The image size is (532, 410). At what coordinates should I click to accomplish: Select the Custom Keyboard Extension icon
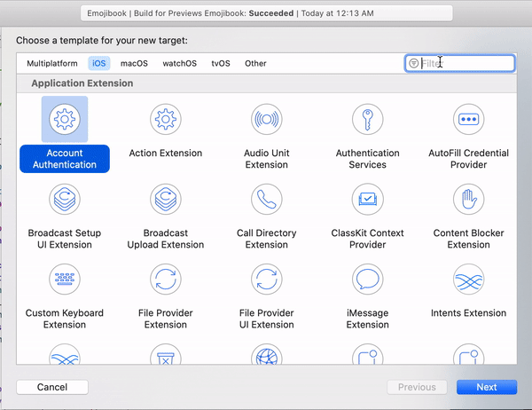pos(65,280)
